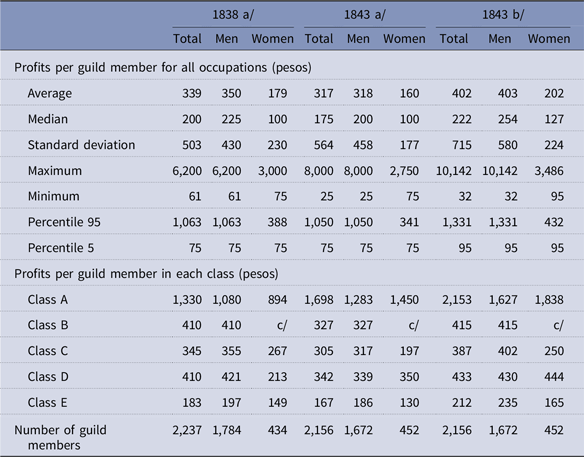The image size is (584, 457).
Task: Select the Number of guild members label
Action: pos(60,438)
